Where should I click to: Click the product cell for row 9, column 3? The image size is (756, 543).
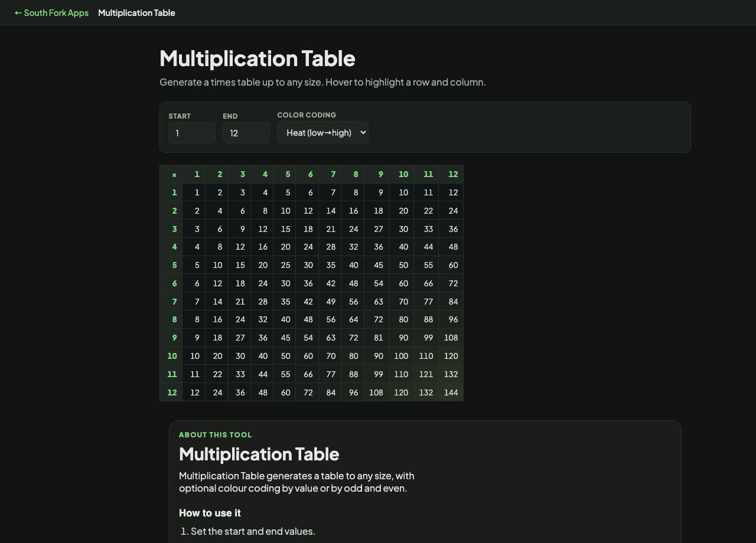click(x=239, y=338)
